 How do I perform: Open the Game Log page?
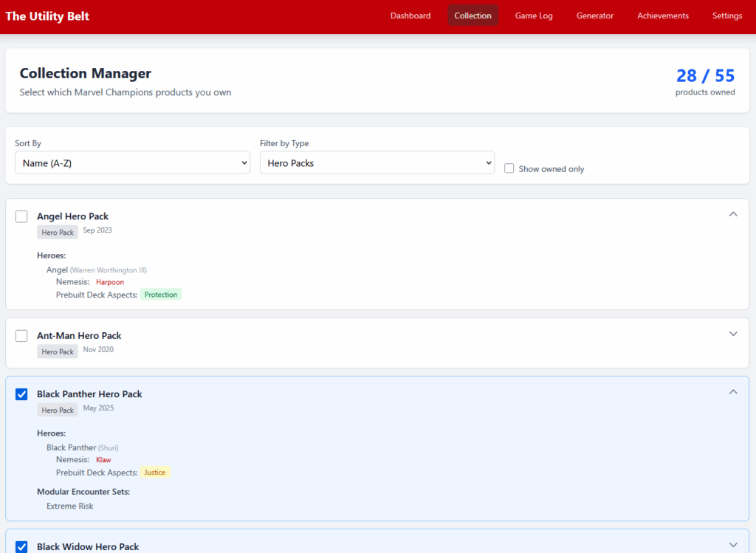click(x=534, y=16)
